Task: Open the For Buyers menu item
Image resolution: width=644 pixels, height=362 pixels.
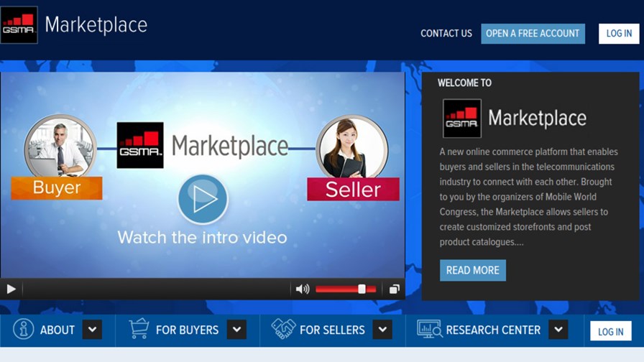Action: [x=188, y=330]
